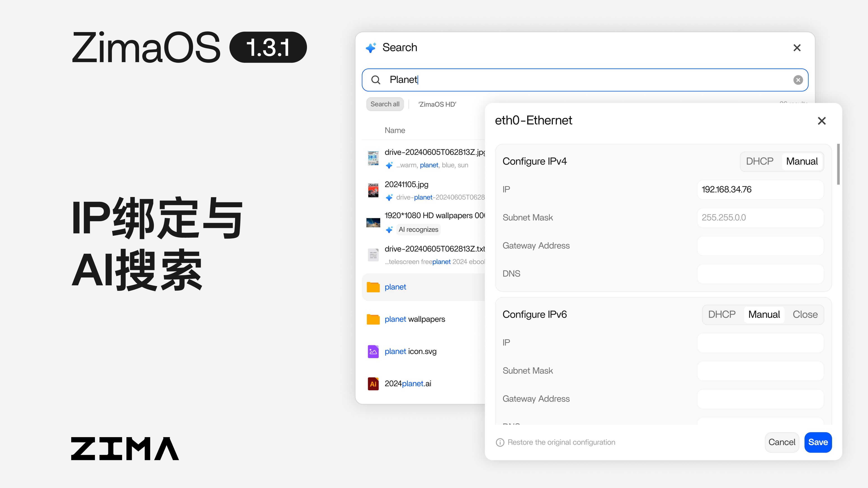Save the eth0 network settings
Viewport: 868px width, 488px height.
pyautogui.click(x=818, y=442)
